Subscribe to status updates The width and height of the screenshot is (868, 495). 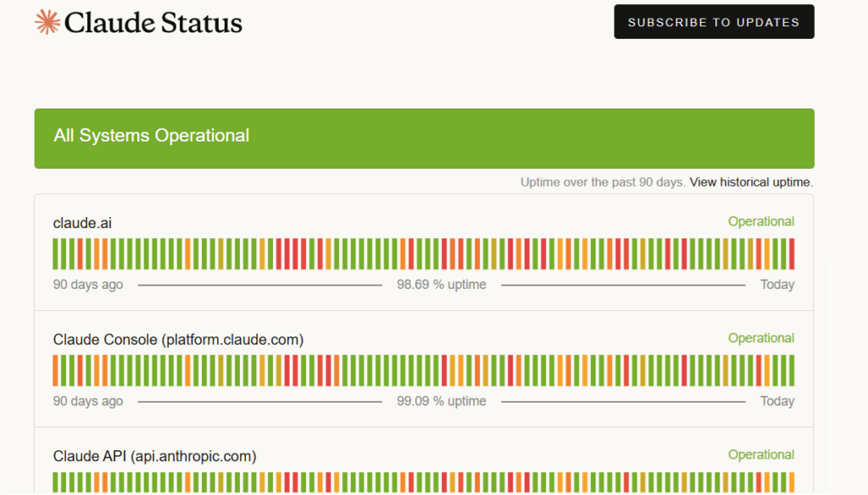click(714, 21)
